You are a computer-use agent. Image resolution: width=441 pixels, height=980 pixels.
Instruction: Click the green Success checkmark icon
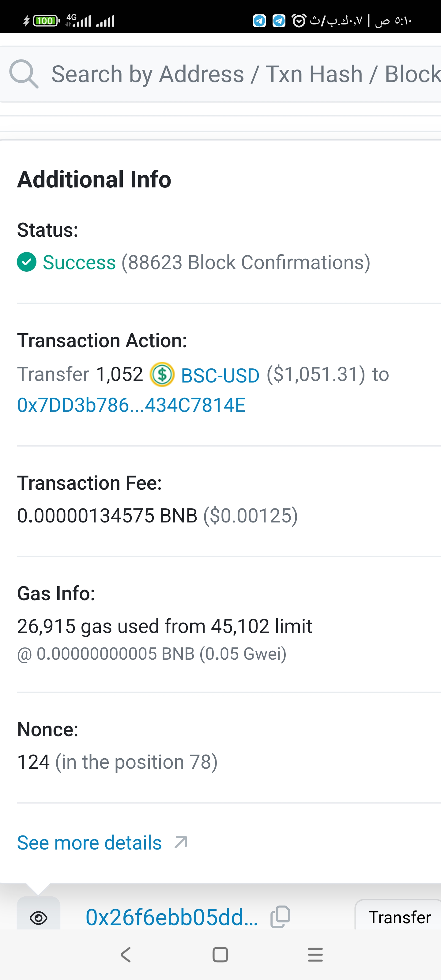point(27,262)
